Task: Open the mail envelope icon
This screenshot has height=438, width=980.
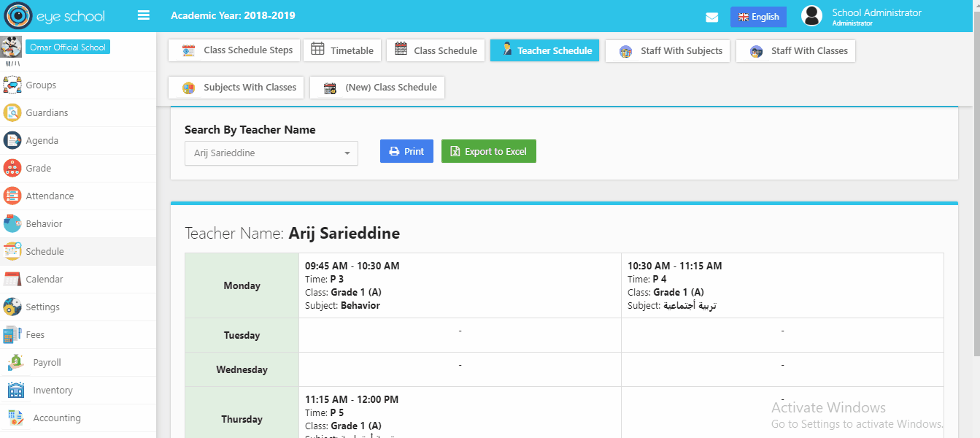Action: pos(712,18)
